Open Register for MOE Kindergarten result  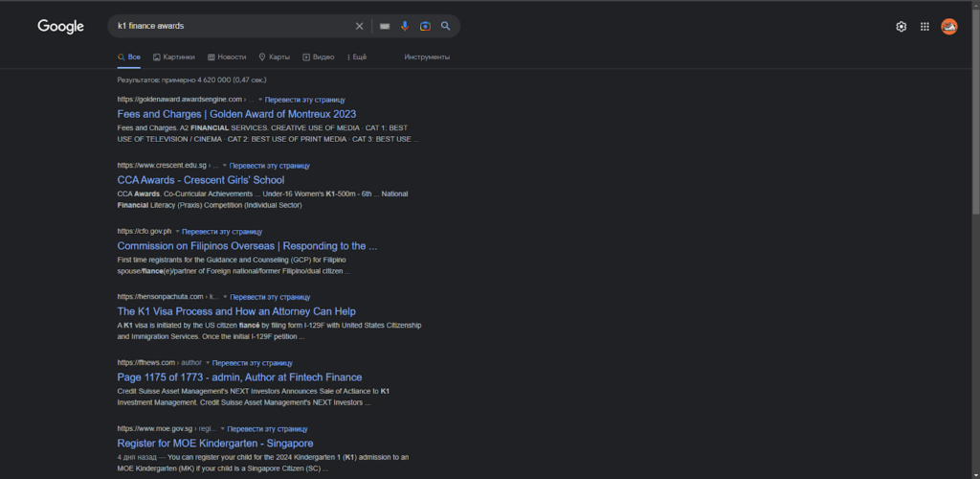point(215,444)
